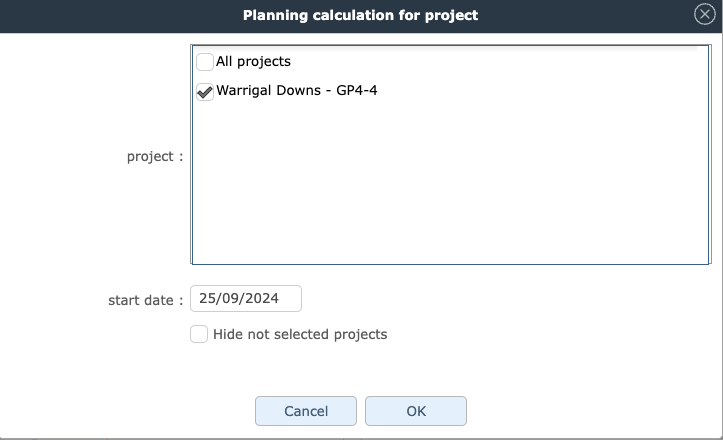Close the Planning calculation dialog

tap(704, 14)
